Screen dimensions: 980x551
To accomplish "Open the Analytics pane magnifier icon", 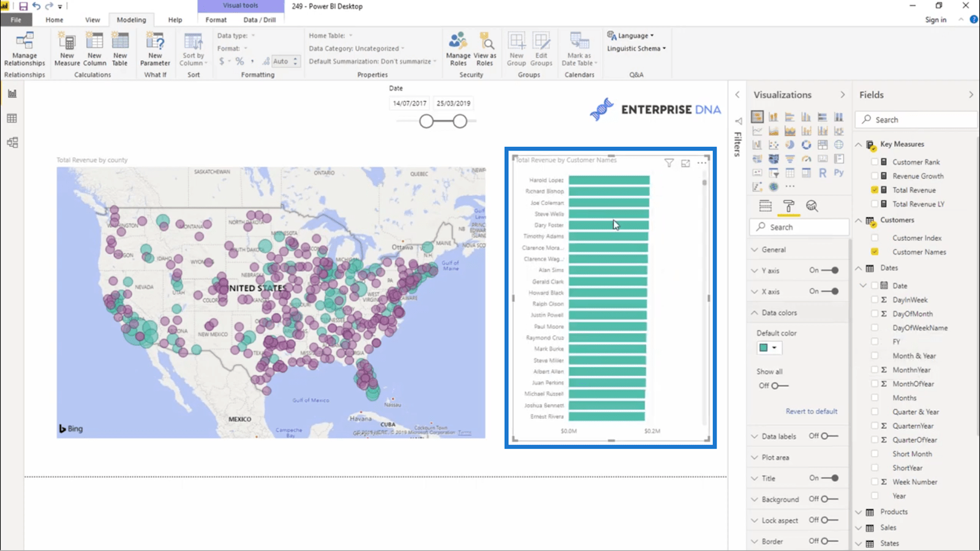I will tap(812, 206).
